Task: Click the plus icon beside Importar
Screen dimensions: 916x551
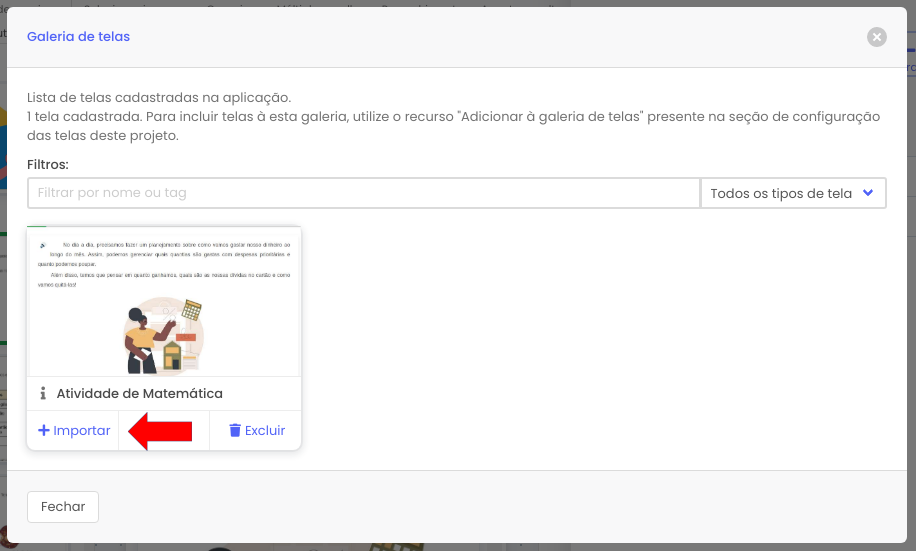Action: click(43, 431)
